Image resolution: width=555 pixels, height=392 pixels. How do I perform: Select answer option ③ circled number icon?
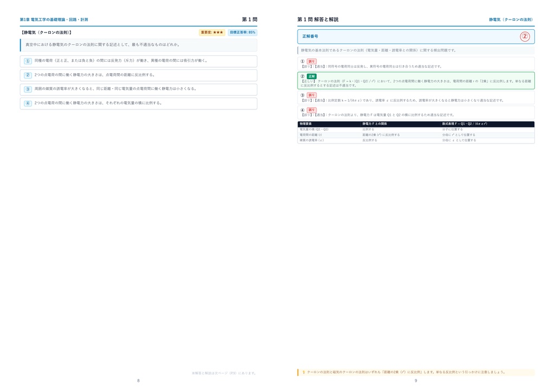tap(28, 89)
